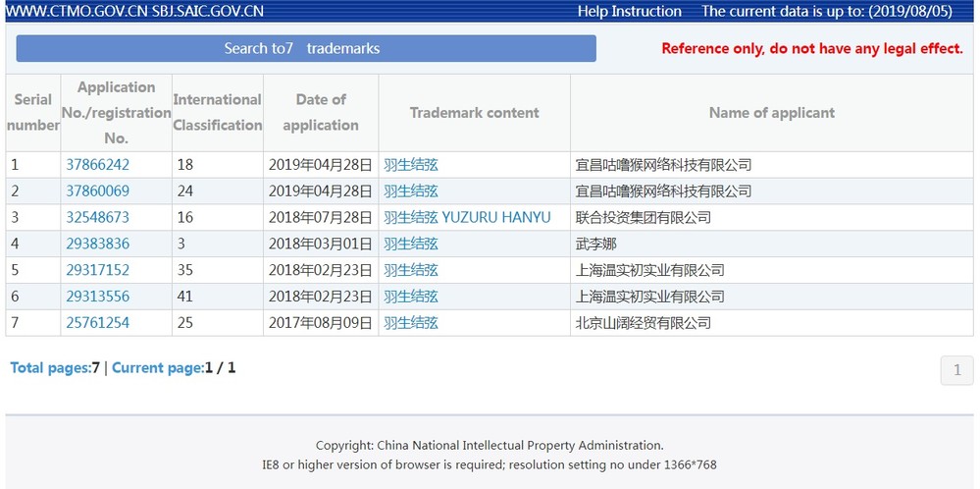Open application number 37860069
Image resolution: width=980 pixels, height=489 pixels.
click(x=97, y=191)
